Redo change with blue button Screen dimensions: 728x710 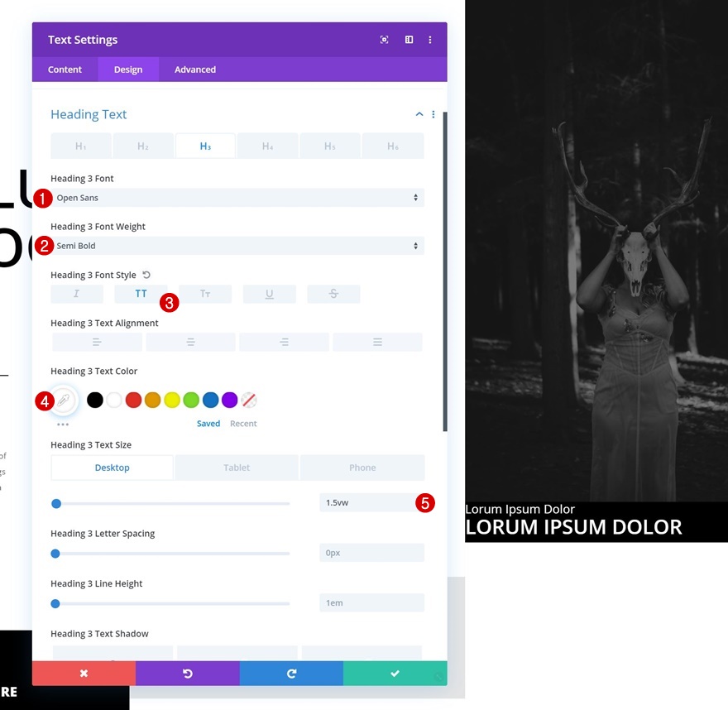tap(291, 674)
